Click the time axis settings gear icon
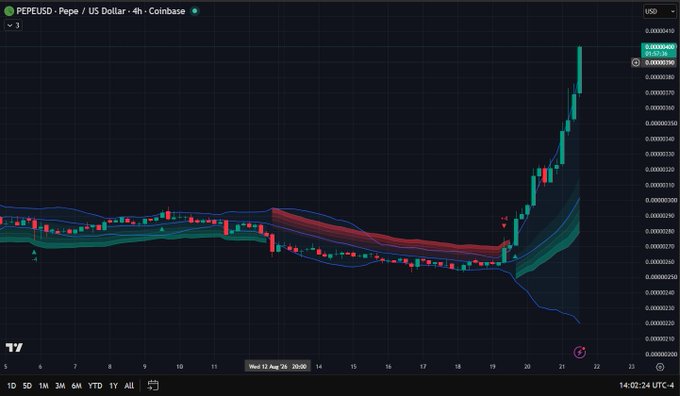Image resolution: width=680 pixels, height=396 pixels. [x=660, y=367]
